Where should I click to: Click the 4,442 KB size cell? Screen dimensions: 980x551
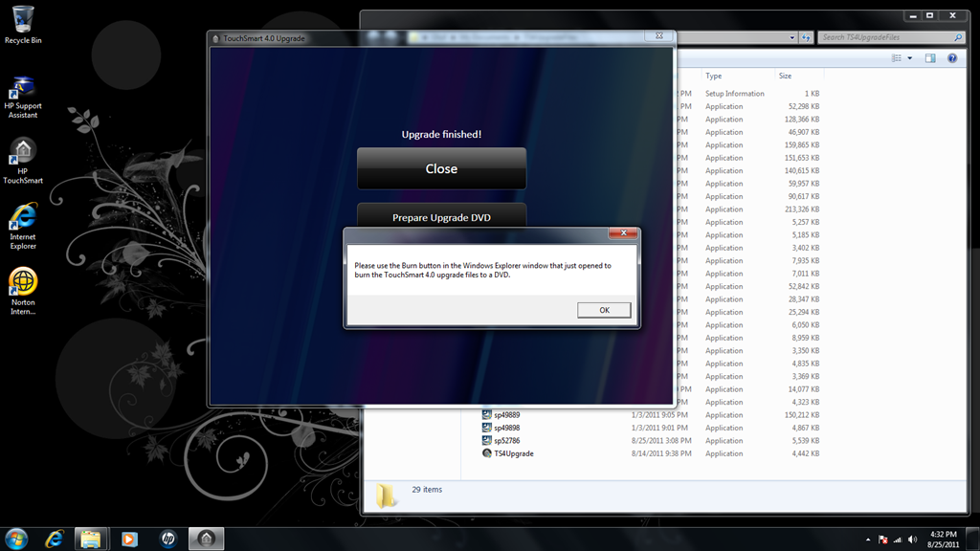coord(806,453)
